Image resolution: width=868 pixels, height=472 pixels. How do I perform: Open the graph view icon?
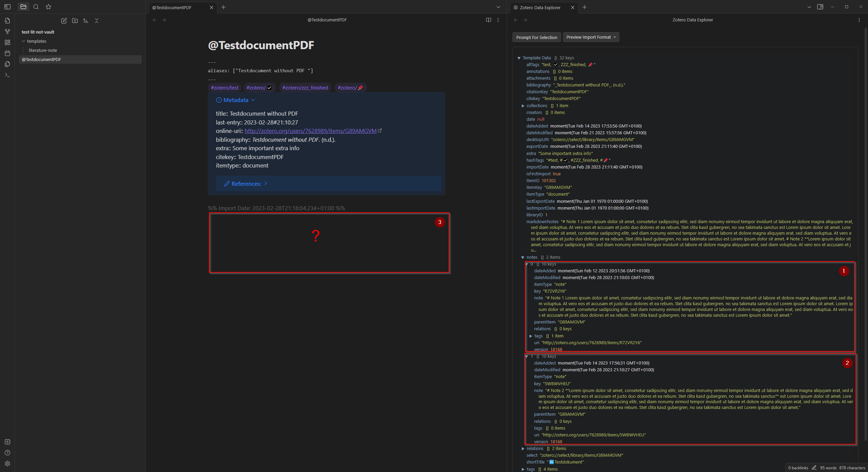click(x=7, y=31)
